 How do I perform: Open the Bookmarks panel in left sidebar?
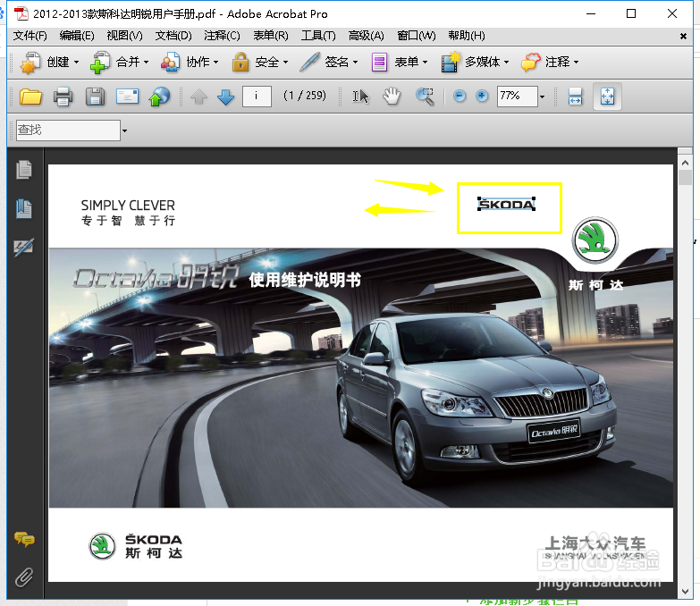pos(23,209)
